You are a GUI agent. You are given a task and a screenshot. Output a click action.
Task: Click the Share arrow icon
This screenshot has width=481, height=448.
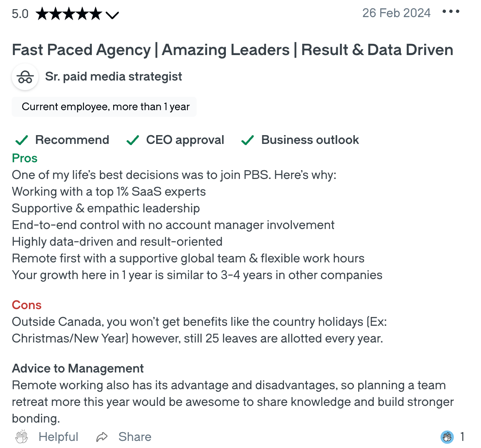(101, 437)
